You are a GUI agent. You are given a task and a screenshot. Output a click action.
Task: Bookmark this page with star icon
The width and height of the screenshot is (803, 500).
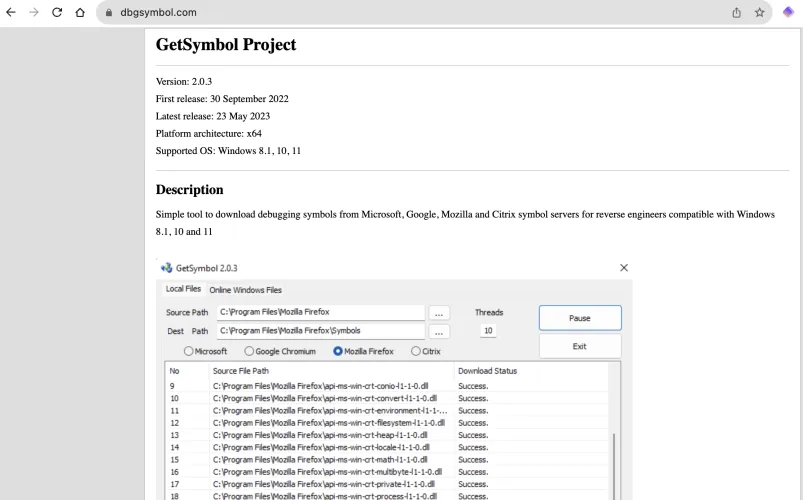click(760, 12)
